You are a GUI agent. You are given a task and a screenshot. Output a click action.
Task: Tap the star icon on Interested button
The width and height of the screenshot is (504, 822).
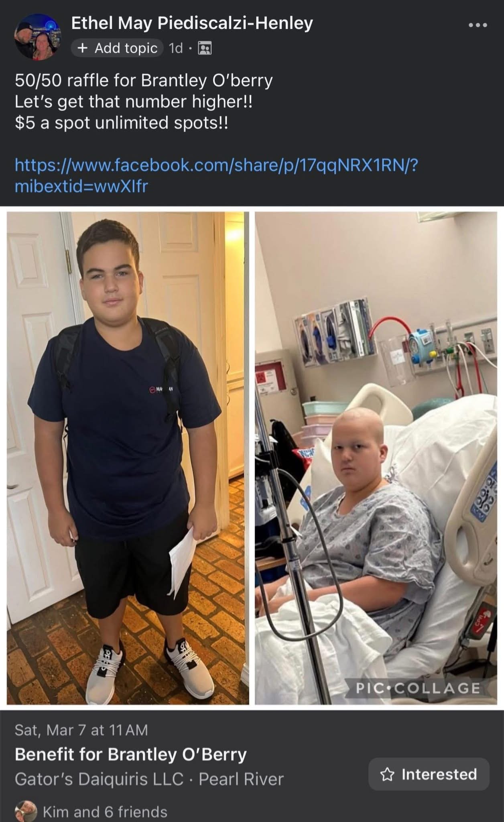pyautogui.click(x=387, y=774)
